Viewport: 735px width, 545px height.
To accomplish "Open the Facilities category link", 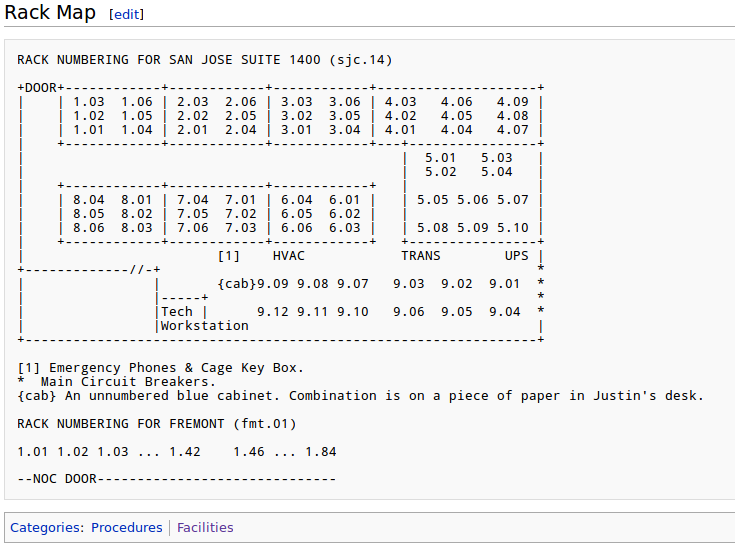I will pyautogui.click(x=205, y=527).
